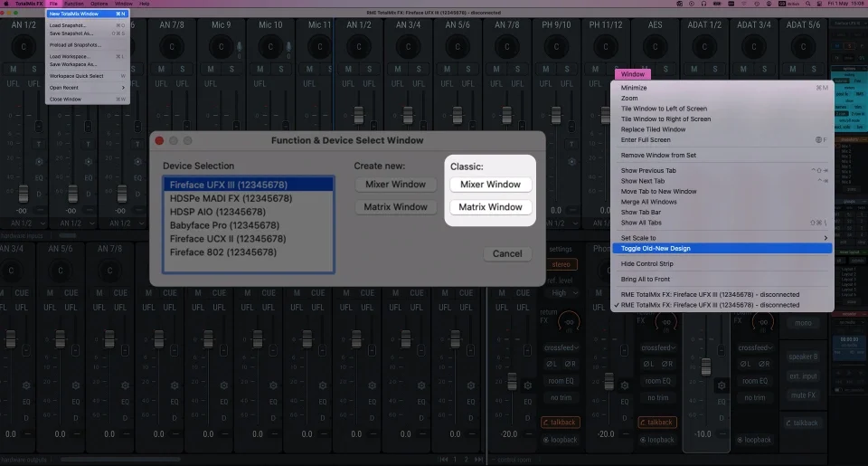Screen dimensions: 868x466
Task: Click fader handle on PH 9/10 channel
Action: pos(556,115)
